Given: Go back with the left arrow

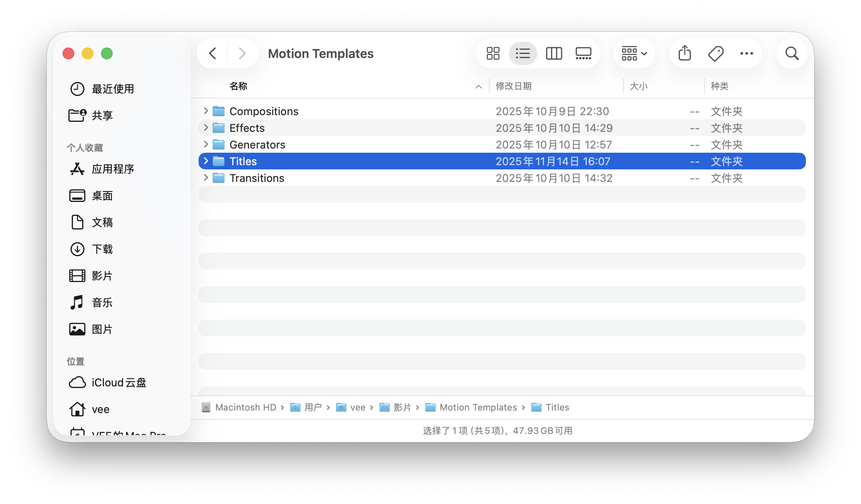Looking at the screenshot, I should (x=213, y=53).
